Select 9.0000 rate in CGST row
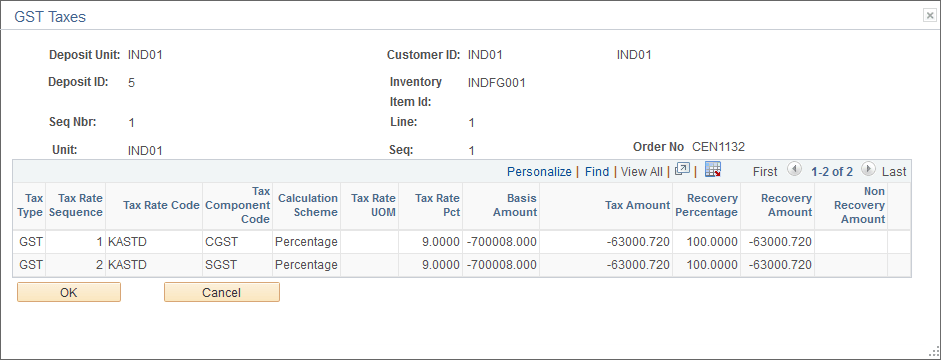941x360 pixels. (x=440, y=242)
